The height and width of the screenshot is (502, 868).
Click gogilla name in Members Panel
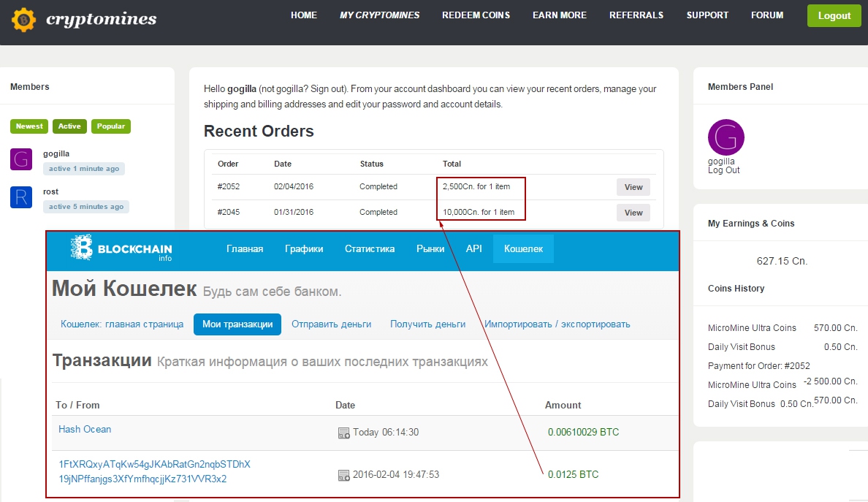pos(720,161)
